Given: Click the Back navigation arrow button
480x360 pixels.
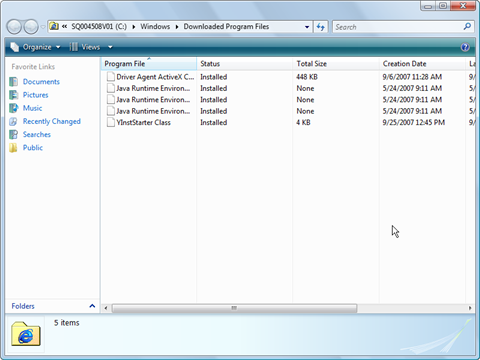Looking at the screenshot, I should click(x=14, y=27).
